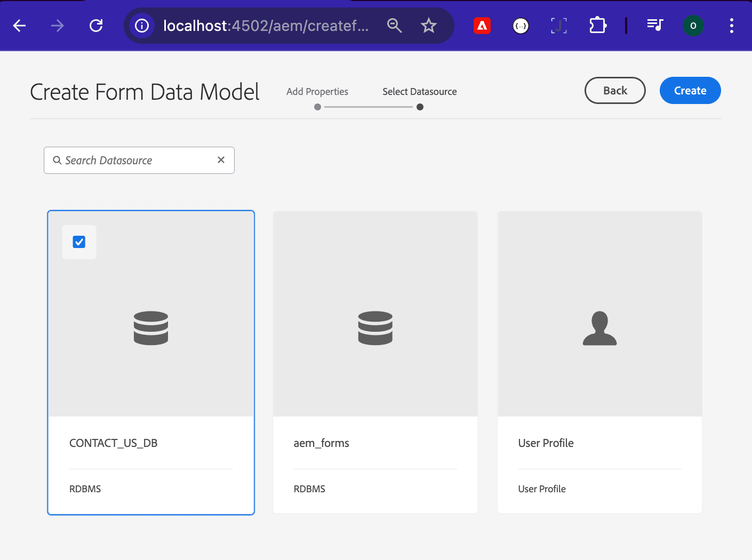Click the Select Datasource step dot
The height and width of the screenshot is (560, 752).
tap(420, 107)
